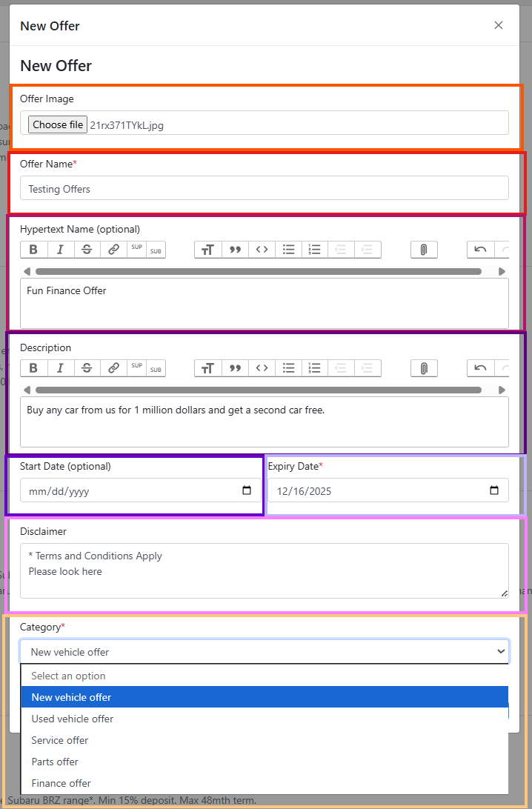Attach a file via the Description toolbar paperclip

click(424, 368)
